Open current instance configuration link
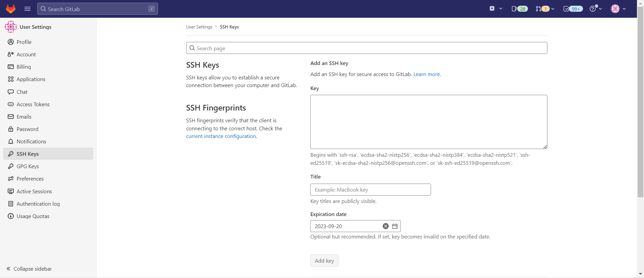Viewport: 644px width, 278px height. tap(221, 136)
